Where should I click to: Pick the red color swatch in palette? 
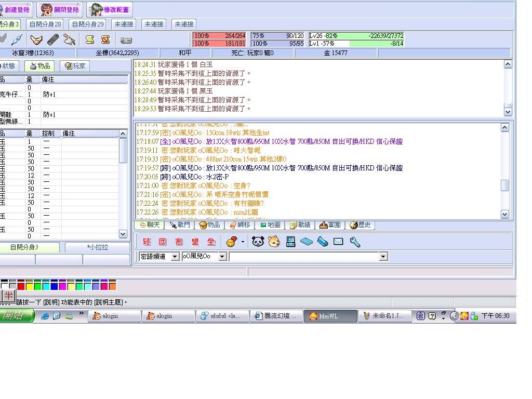(21, 286)
